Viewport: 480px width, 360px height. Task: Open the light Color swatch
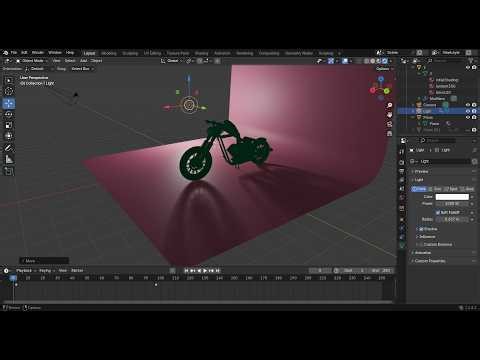point(452,197)
